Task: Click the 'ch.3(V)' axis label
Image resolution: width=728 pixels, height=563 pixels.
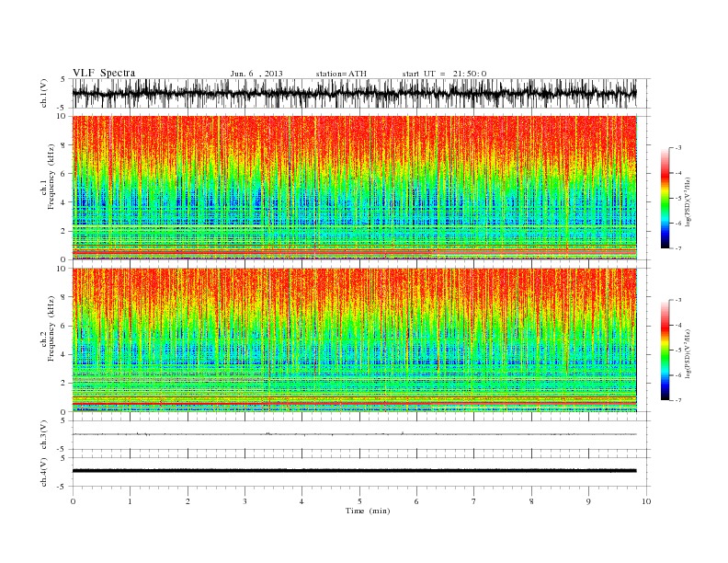Action: (43, 435)
